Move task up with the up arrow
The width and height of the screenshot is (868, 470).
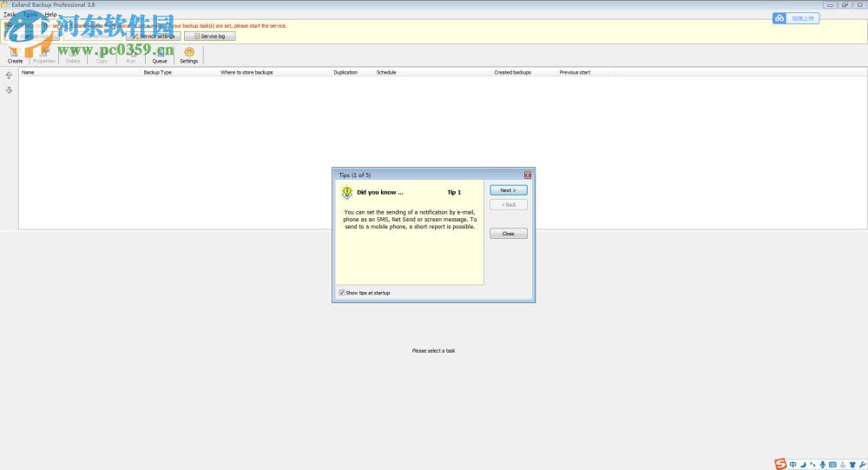click(x=9, y=76)
